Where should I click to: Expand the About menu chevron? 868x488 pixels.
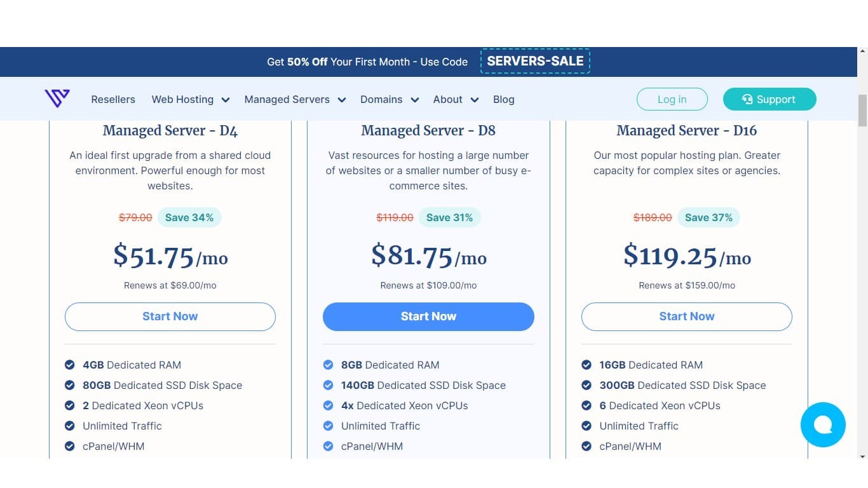coord(474,100)
